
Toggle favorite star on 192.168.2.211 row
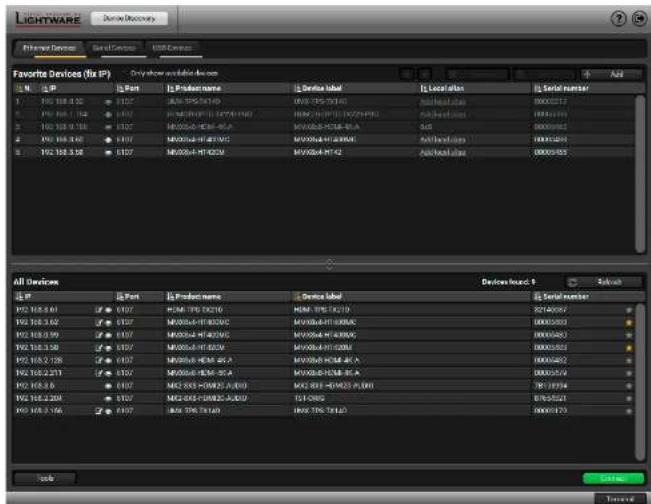tap(629, 373)
